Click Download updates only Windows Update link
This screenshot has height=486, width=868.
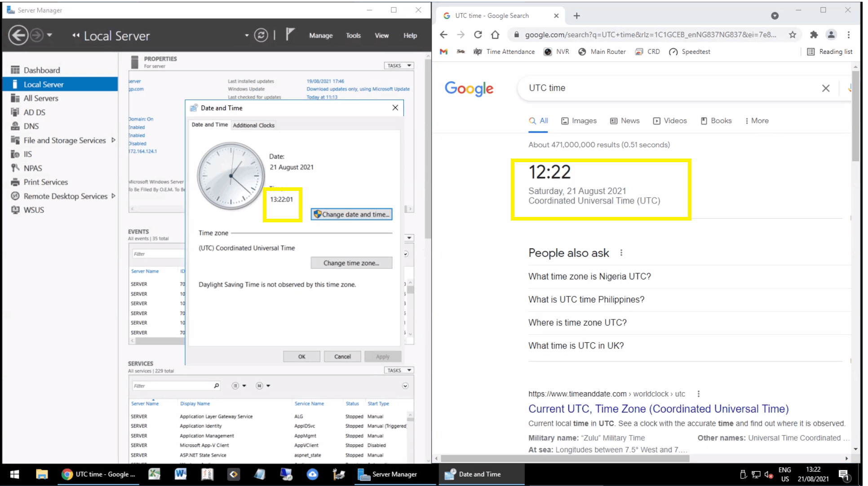click(x=358, y=89)
